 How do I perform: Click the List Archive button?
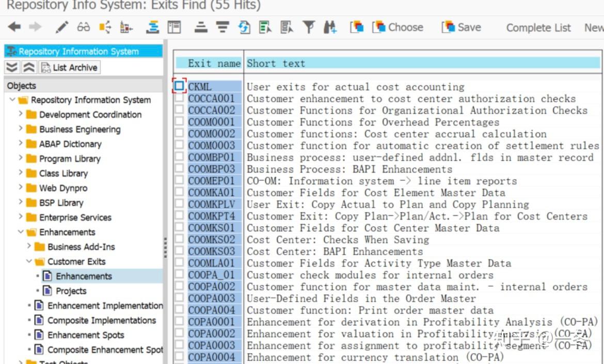69,68
